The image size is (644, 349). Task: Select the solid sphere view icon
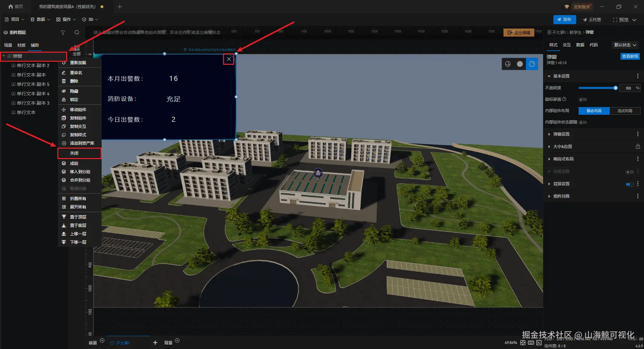click(520, 64)
